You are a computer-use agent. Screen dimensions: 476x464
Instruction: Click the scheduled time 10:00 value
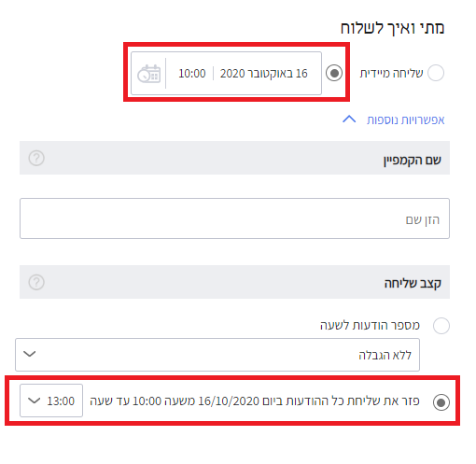click(192, 74)
